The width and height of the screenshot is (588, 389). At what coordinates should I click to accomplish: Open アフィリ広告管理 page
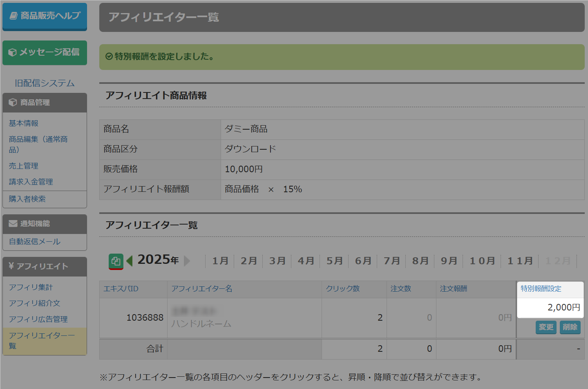click(x=38, y=319)
